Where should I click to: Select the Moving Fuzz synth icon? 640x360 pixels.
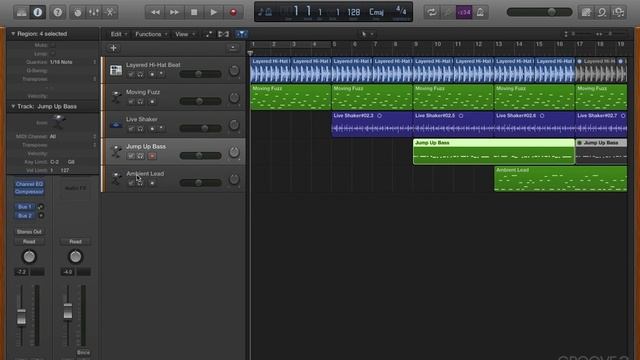point(116,97)
